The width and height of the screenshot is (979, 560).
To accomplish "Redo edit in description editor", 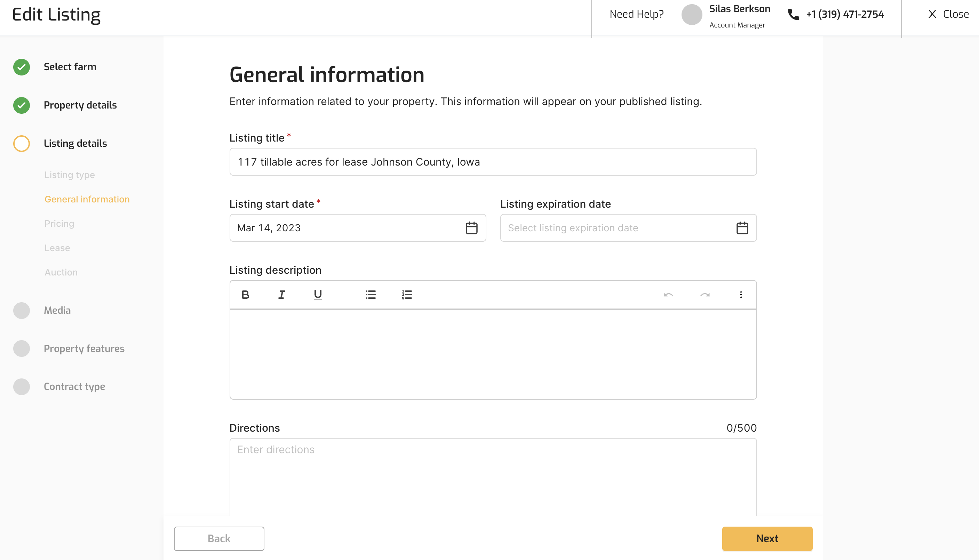I will [705, 295].
